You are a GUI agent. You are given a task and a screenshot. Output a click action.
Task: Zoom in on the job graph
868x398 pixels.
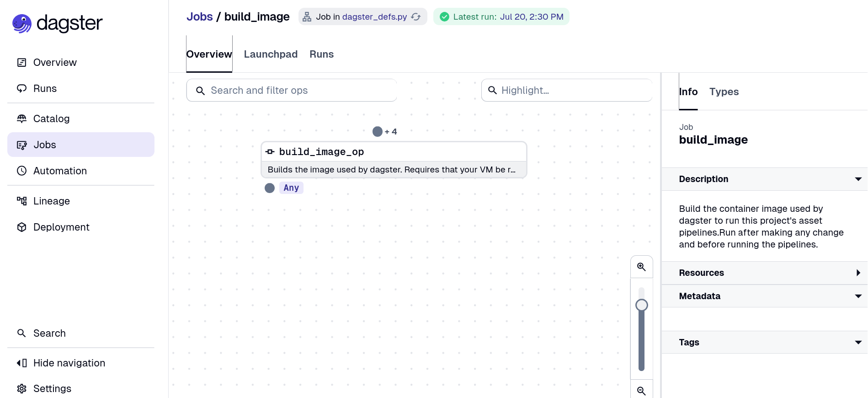642,267
